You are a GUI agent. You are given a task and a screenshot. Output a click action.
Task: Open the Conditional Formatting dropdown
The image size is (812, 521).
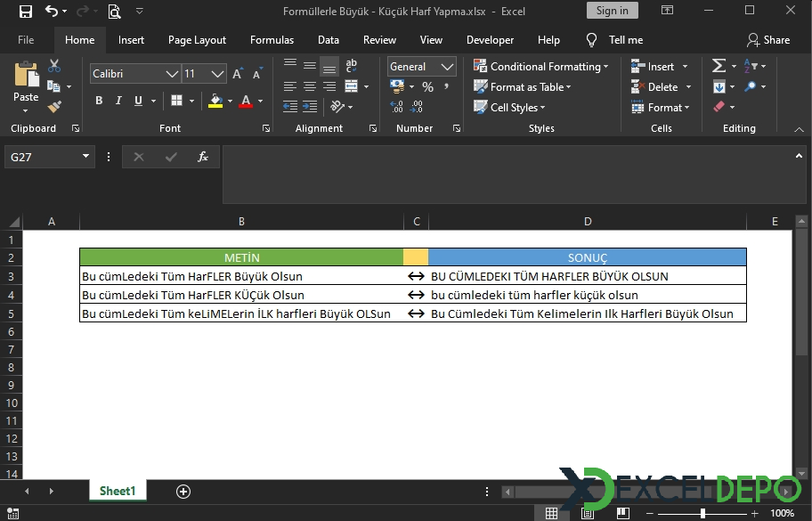point(541,67)
